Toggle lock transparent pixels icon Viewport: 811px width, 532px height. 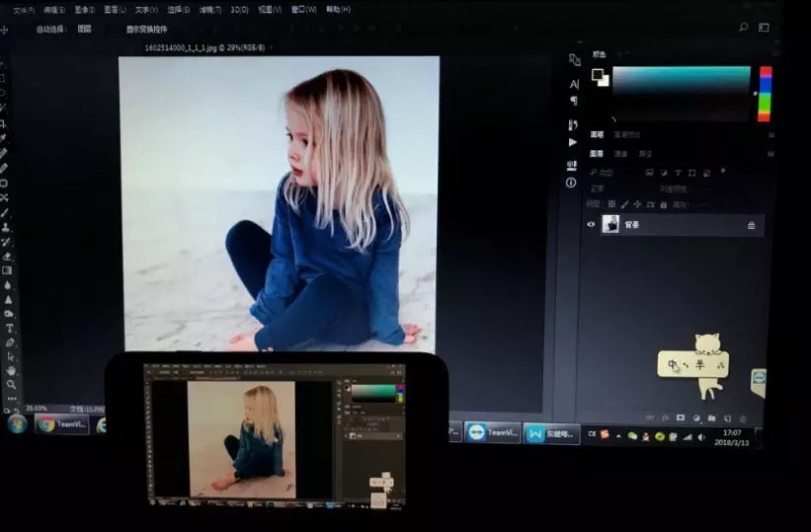point(611,204)
